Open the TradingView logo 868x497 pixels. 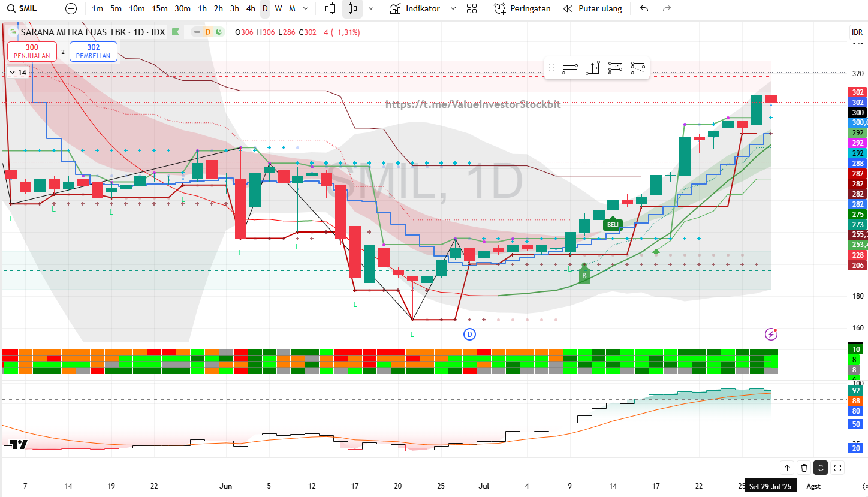[18, 444]
